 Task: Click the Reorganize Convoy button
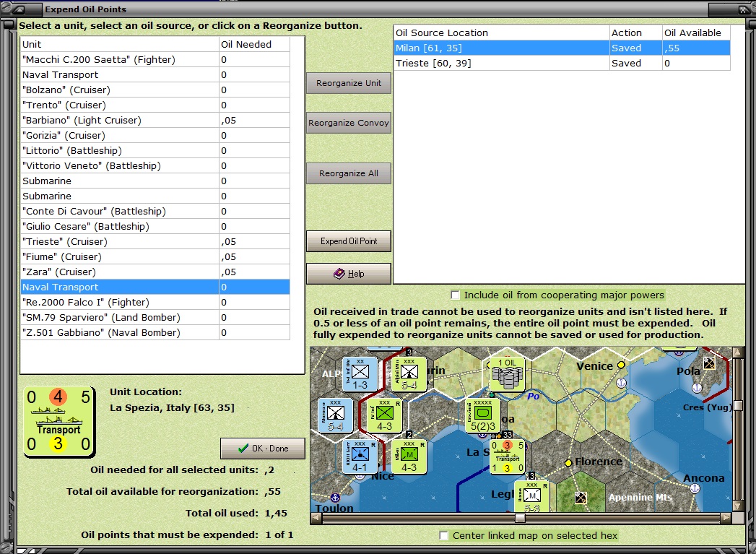349,123
